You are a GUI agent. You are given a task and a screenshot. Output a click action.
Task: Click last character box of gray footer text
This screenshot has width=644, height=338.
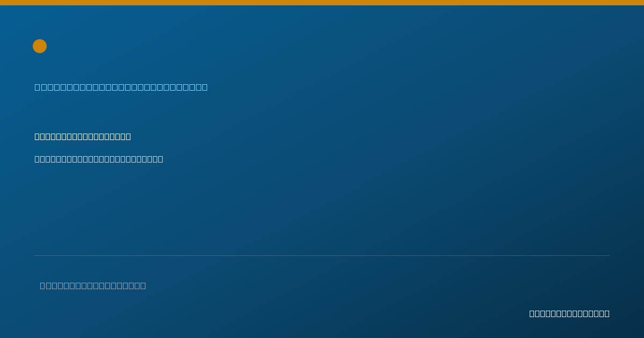click(143, 285)
